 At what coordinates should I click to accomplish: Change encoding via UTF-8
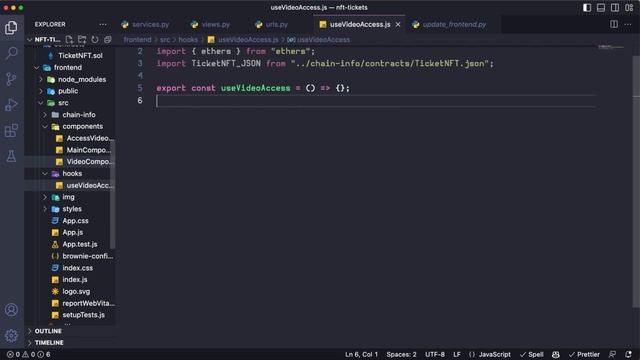point(435,354)
